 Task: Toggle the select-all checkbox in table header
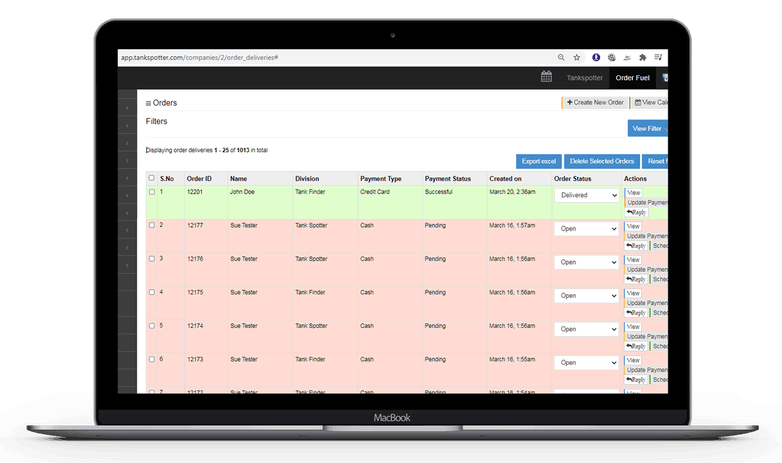point(152,178)
